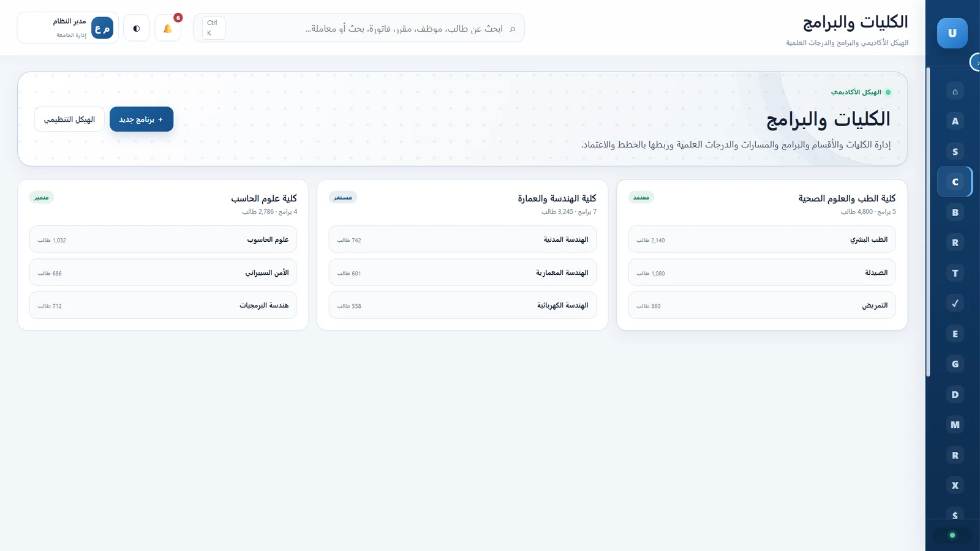Click the معتمد status badge
Viewport: 980px width, 551px height.
641,197
